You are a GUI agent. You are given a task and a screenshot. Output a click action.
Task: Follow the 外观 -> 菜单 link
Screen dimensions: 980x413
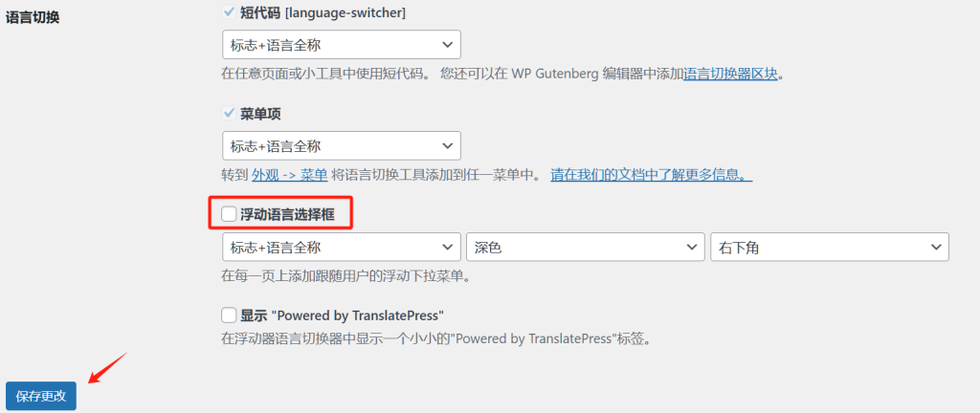click(289, 175)
